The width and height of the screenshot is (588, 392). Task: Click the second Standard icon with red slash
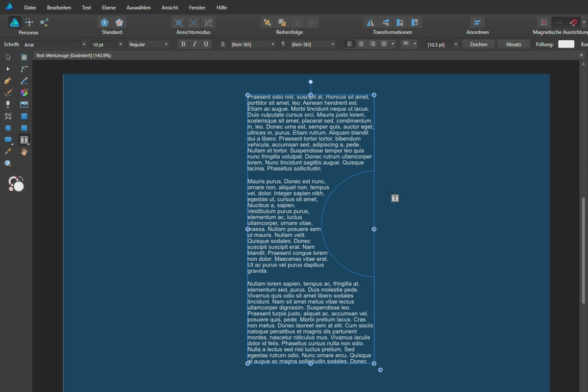(119, 23)
